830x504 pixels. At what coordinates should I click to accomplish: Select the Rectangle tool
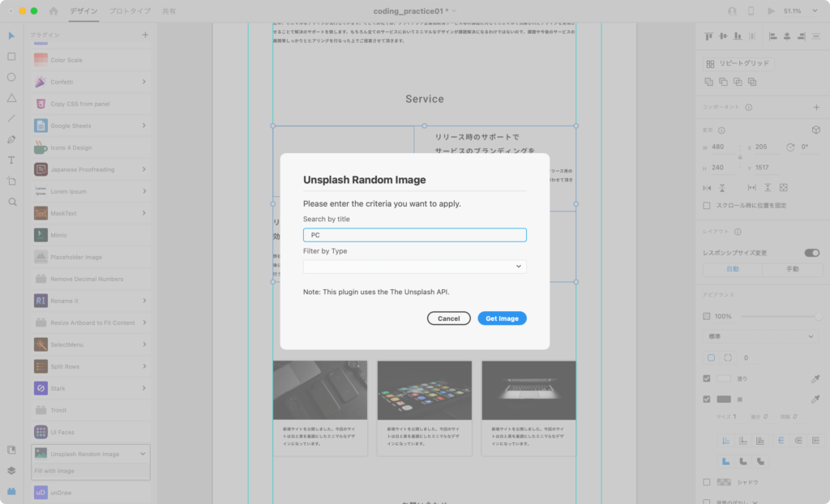coord(11,56)
